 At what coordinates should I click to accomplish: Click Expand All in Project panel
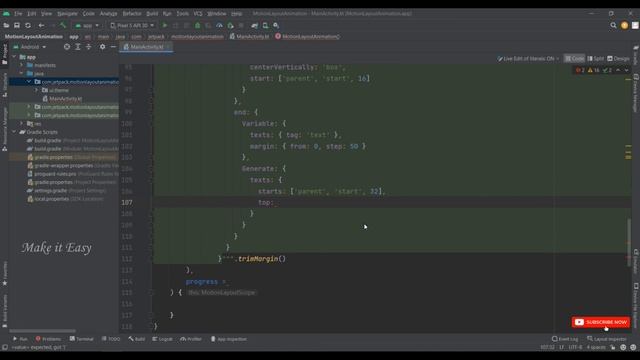78,47
